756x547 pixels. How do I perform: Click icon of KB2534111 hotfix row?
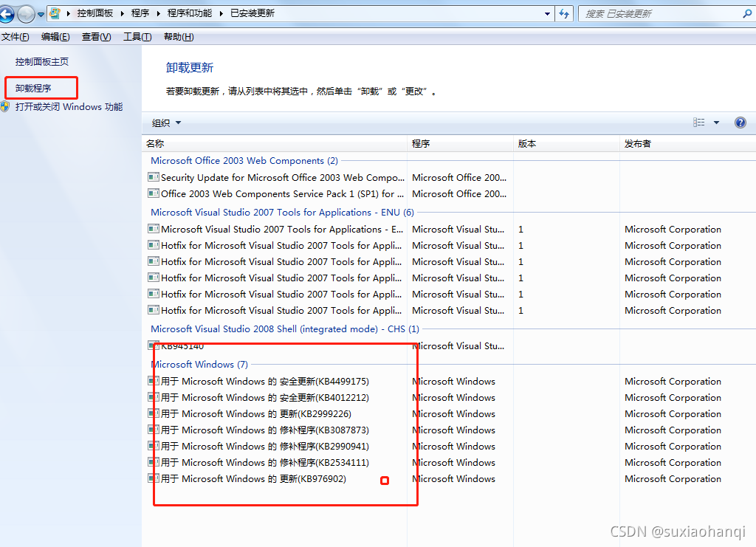coord(154,461)
